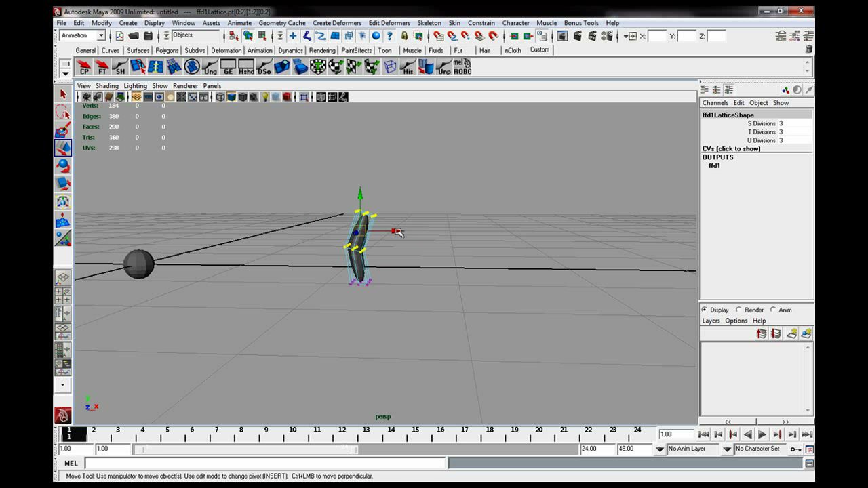The height and width of the screenshot is (488, 868).
Task: Toggle the lock selection padlock icon
Action: coord(404,36)
